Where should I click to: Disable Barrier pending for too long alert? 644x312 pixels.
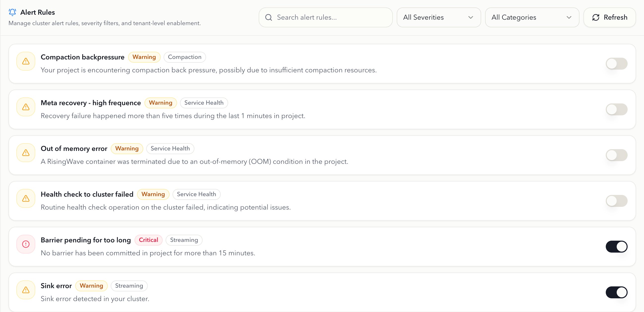pos(616,247)
